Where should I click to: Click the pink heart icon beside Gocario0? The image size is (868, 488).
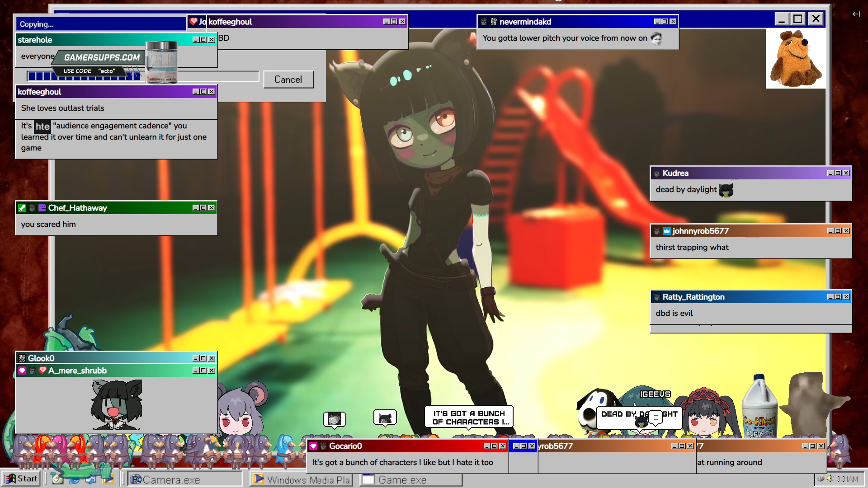[x=313, y=446]
